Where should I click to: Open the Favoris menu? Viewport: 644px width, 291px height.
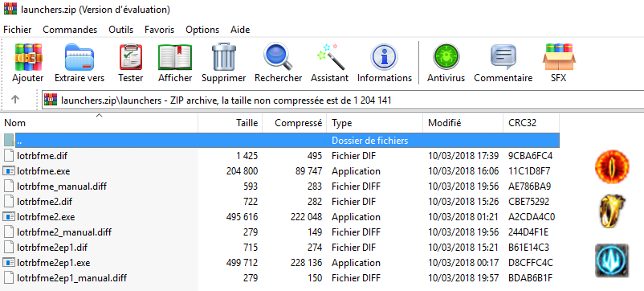[159, 30]
